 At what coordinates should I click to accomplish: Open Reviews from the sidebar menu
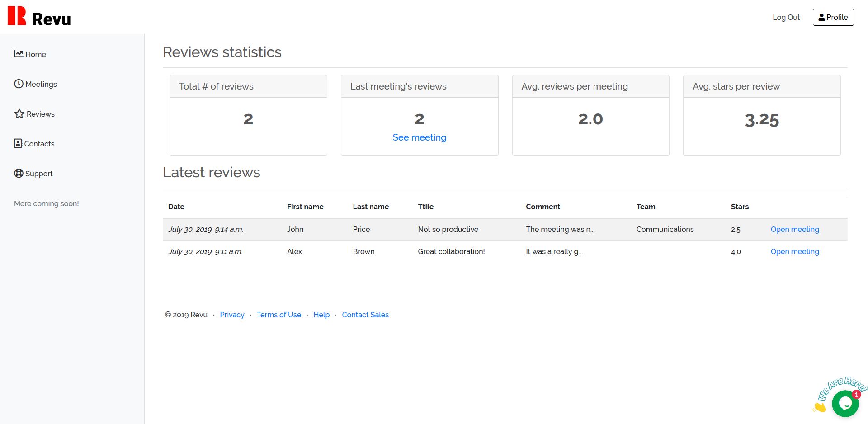point(40,114)
